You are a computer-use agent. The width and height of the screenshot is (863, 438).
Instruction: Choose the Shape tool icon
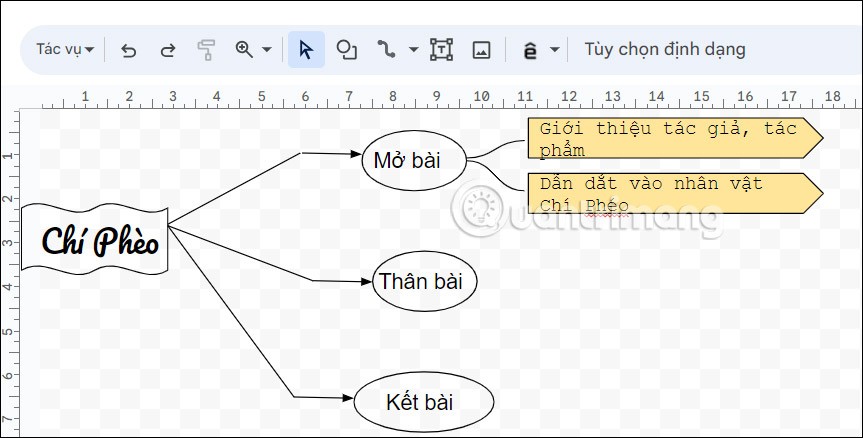346,49
